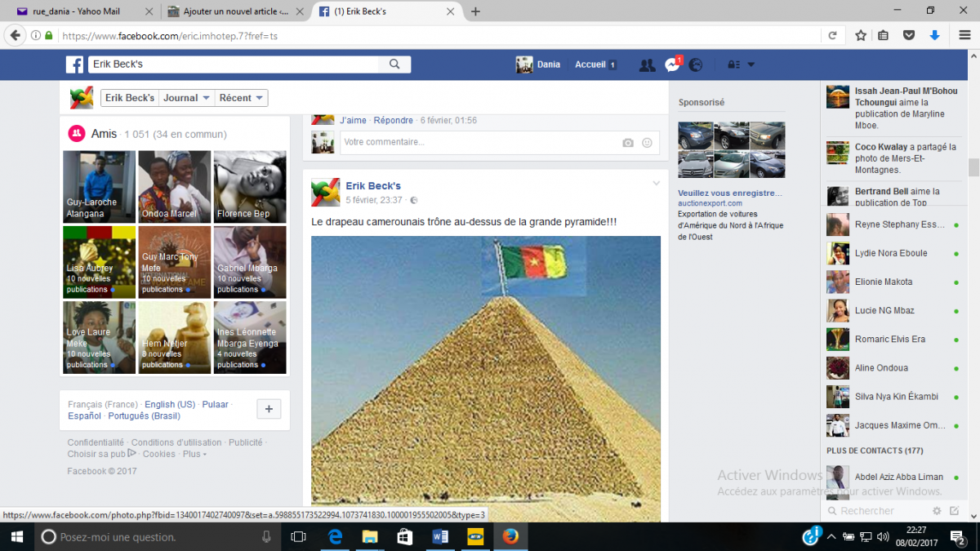
Task: Show site information icon in address bar
Action: tap(35, 36)
